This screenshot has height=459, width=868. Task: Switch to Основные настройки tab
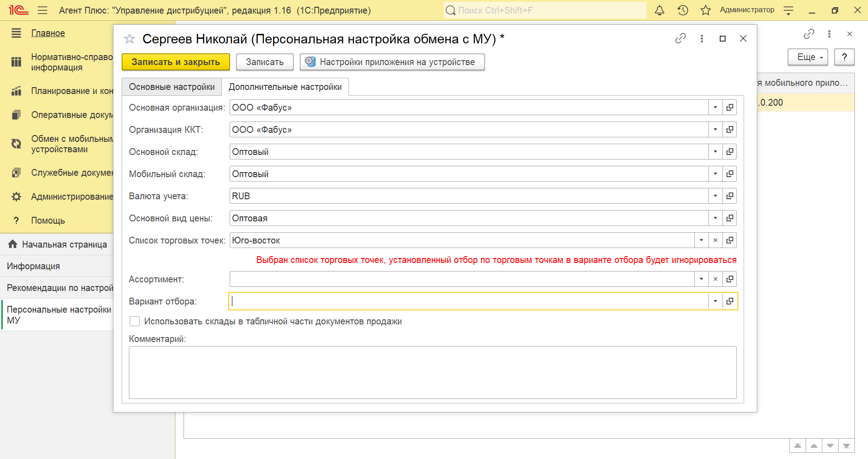point(172,87)
